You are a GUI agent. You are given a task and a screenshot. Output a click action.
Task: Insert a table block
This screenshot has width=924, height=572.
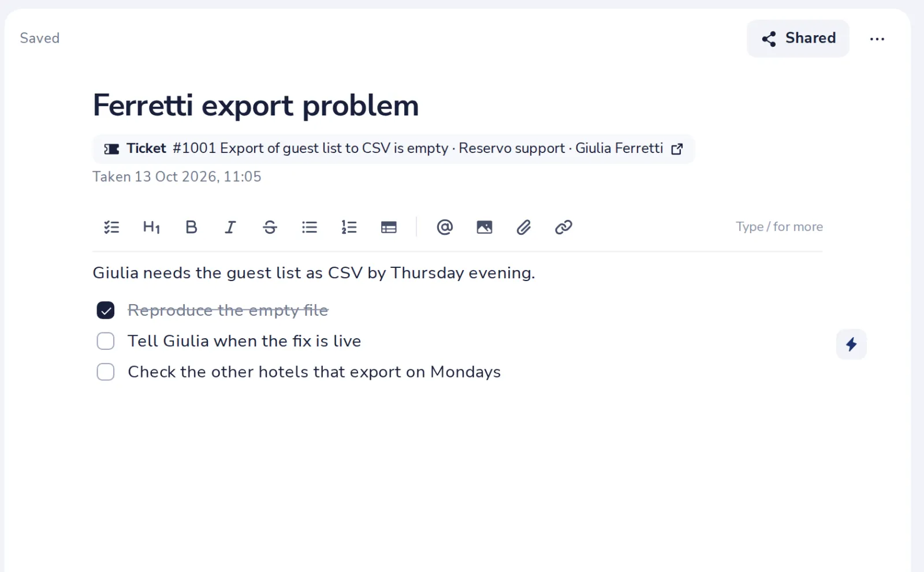tap(389, 227)
